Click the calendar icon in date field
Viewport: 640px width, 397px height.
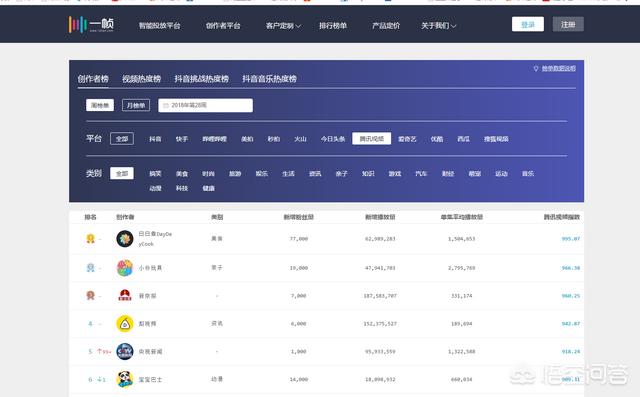pyautogui.click(x=166, y=105)
